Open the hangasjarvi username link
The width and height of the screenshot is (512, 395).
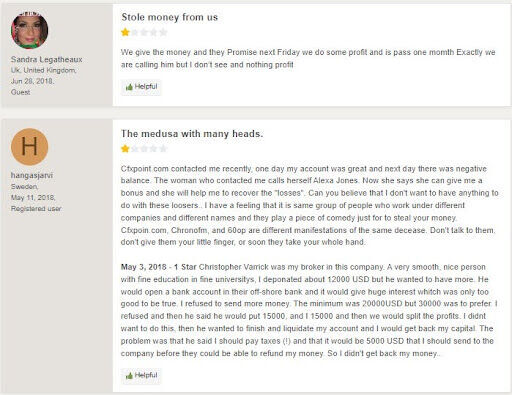coord(32,175)
